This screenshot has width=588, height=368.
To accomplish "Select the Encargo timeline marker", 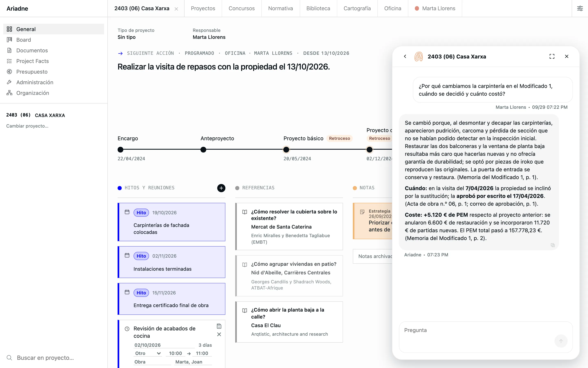I will click(x=120, y=149).
